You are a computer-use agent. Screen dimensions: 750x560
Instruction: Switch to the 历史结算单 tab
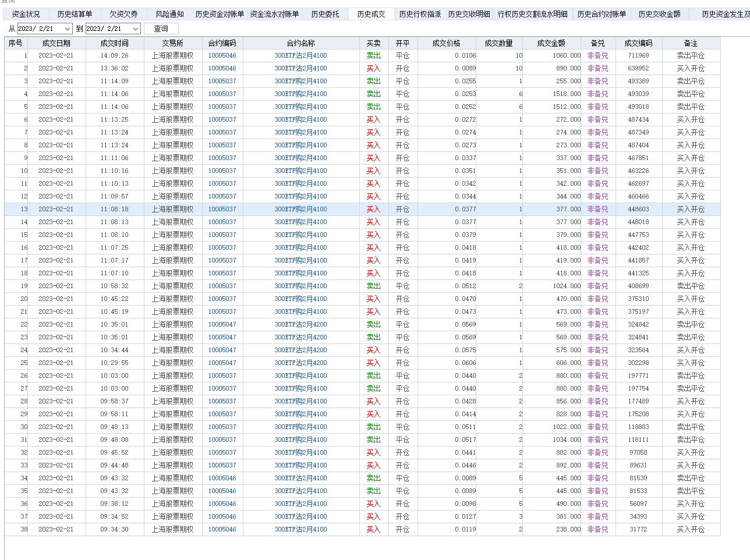(x=75, y=14)
